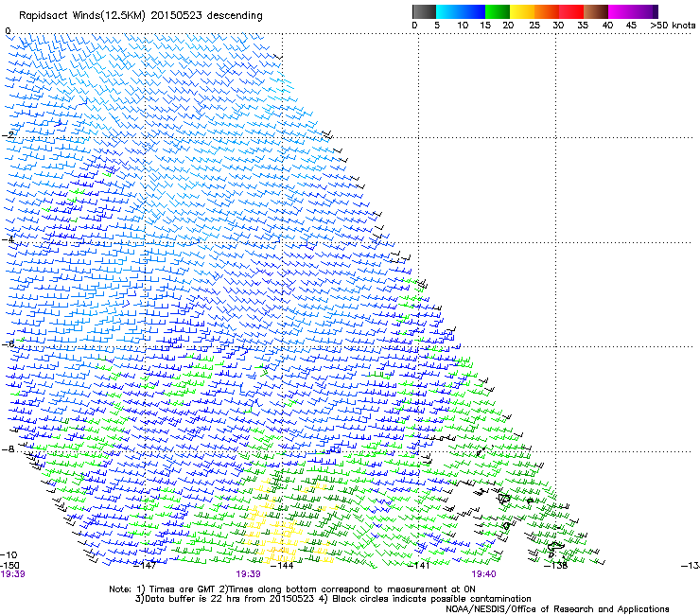Click the note 'Data buffer is 22 hrs from 20150523'
The image size is (700, 615).
pyautogui.click(x=228, y=599)
